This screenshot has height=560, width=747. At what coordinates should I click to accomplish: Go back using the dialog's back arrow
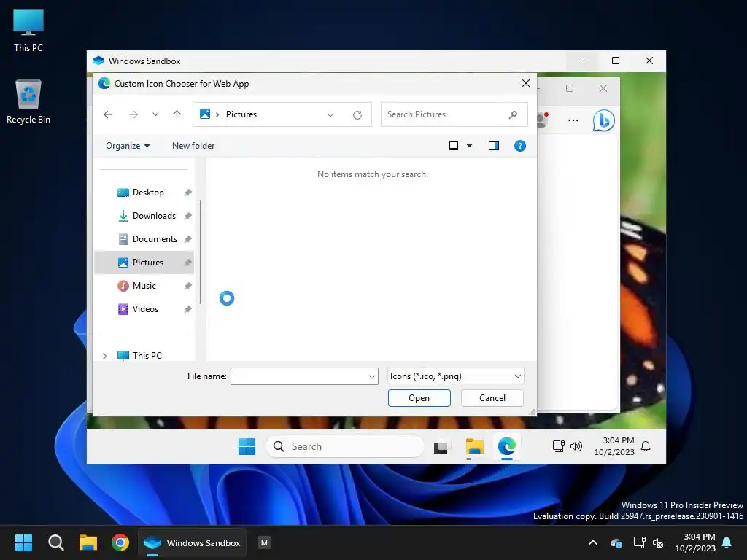coord(108,114)
